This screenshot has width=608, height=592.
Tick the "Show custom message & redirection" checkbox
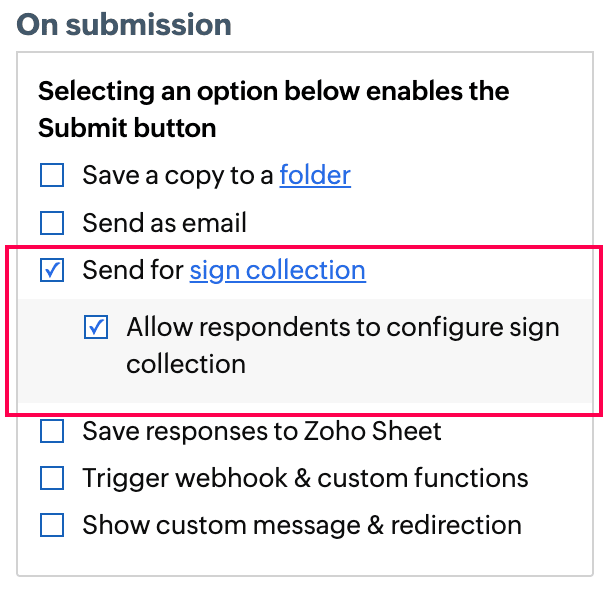click(x=52, y=525)
